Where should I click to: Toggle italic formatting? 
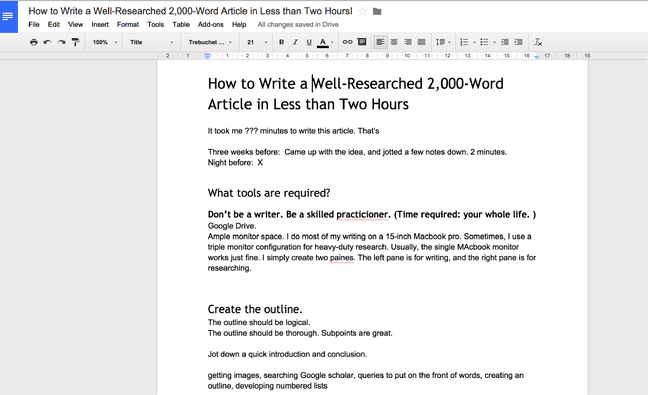click(x=295, y=42)
